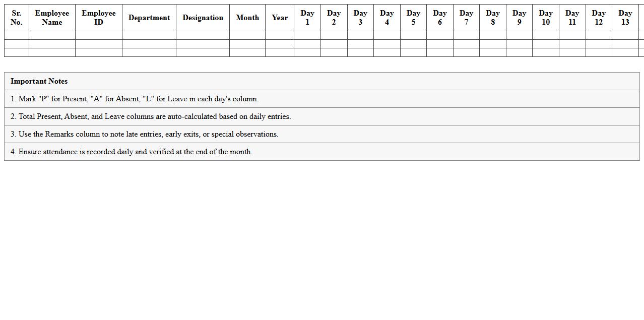Click the note about marking P, A, L
Image resolution: width=644 pixels, height=320 pixels.
[135, 99]
